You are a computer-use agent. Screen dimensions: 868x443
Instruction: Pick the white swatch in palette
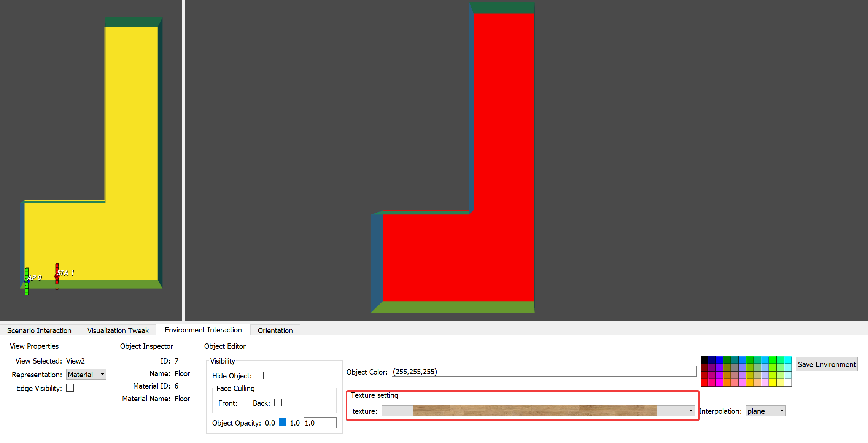787,383
